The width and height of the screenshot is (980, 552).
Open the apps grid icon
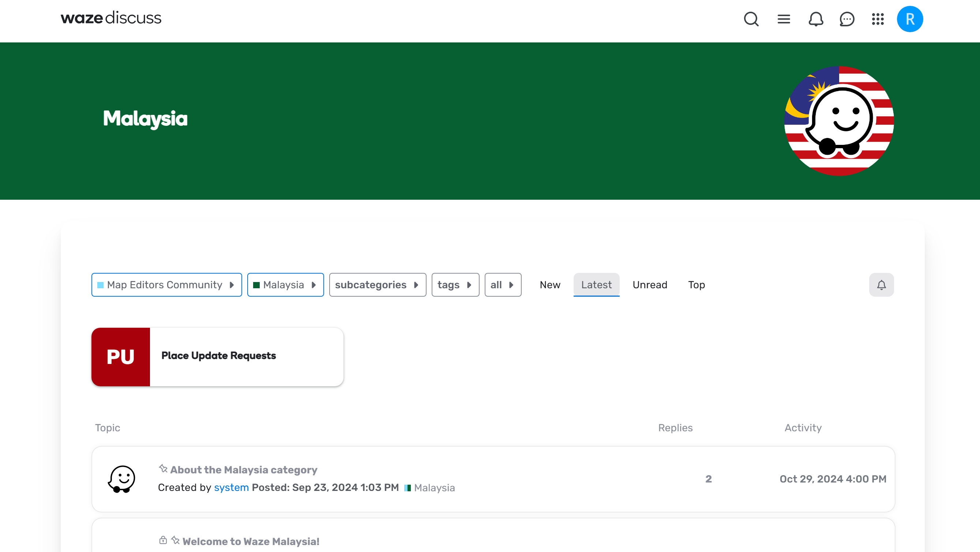pos(878,19)
